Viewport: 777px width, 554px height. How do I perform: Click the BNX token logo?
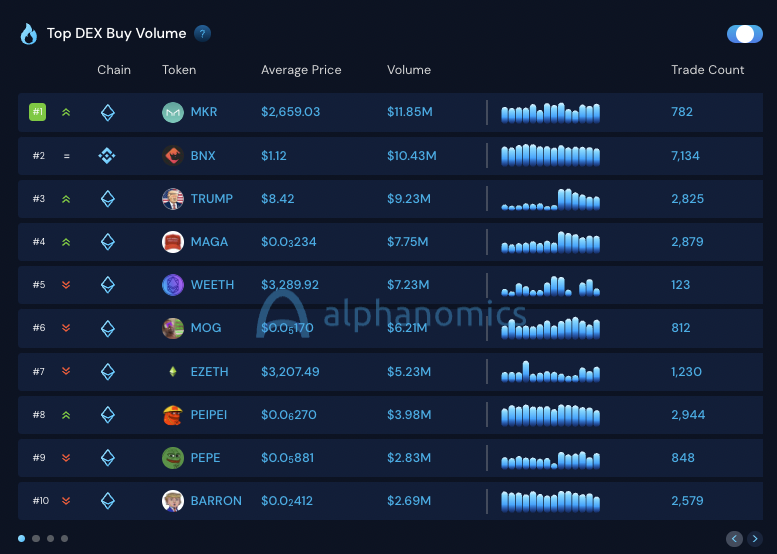tap(173, 156)
